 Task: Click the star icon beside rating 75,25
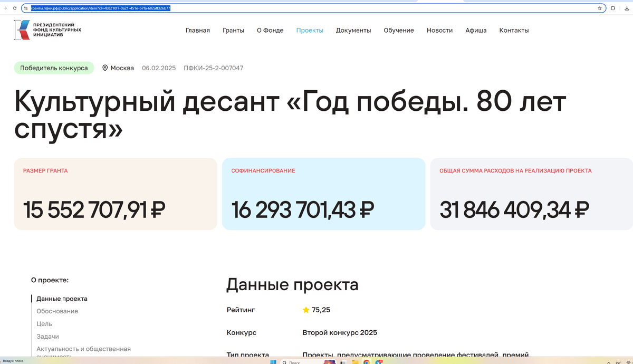[x=306, y=310]
